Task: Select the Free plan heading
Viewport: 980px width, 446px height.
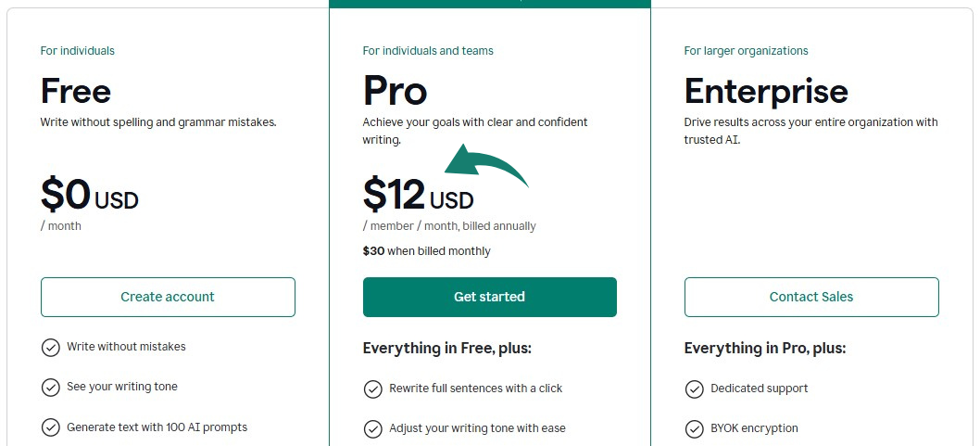Action: [x=76, y=91]
